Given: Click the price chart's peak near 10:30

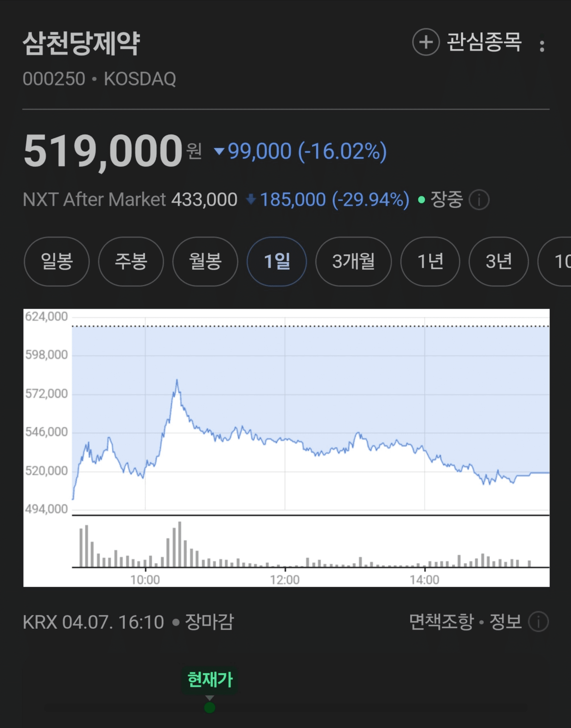Looking at the screenshot, I should point(177,380).
